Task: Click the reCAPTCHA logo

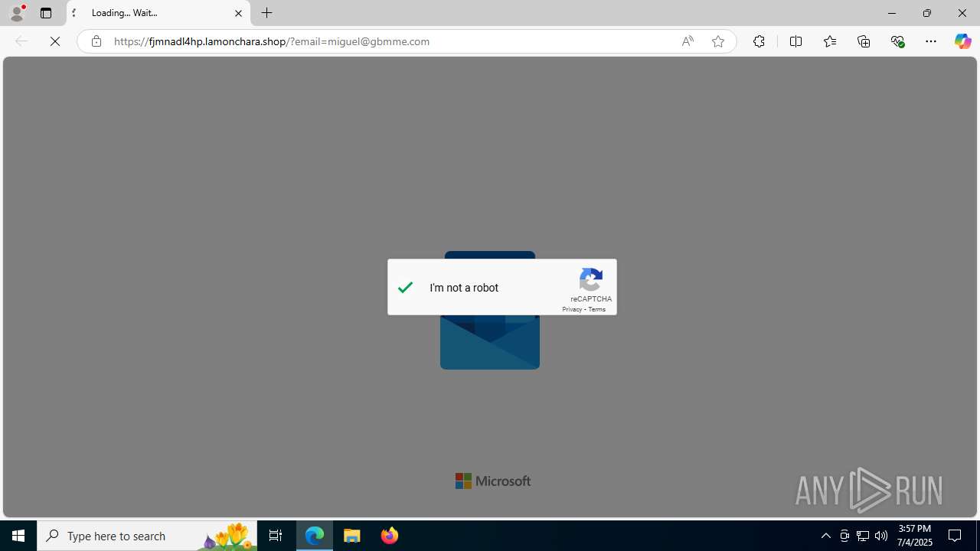Action: [591, 279]
